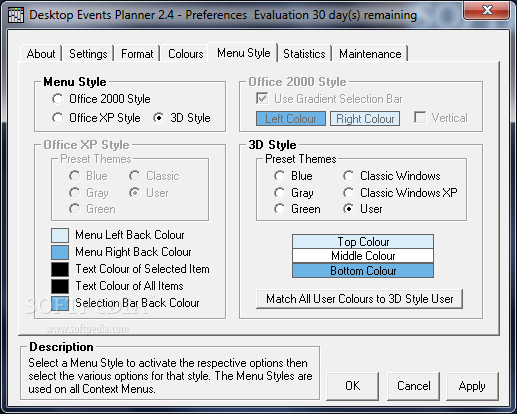
Task: Open the Settings tab
Action: pyautogui.click(x=88, y=54)
